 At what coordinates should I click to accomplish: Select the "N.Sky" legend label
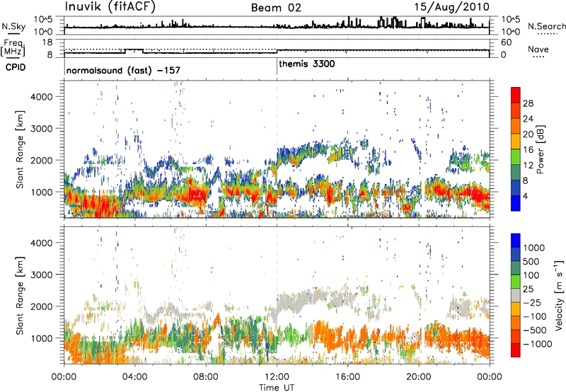click(13, 26)
